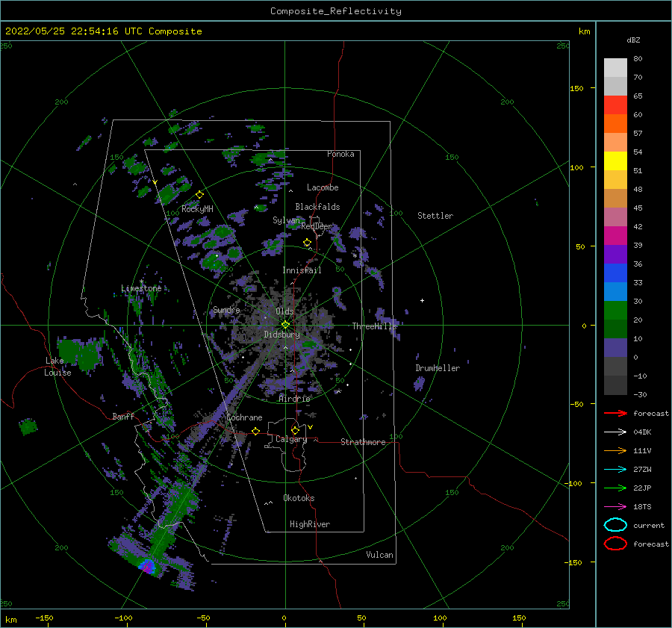Click the white plus marker north of Drumheller
This screenshot has width=672, height=628.
pos(422,300)
